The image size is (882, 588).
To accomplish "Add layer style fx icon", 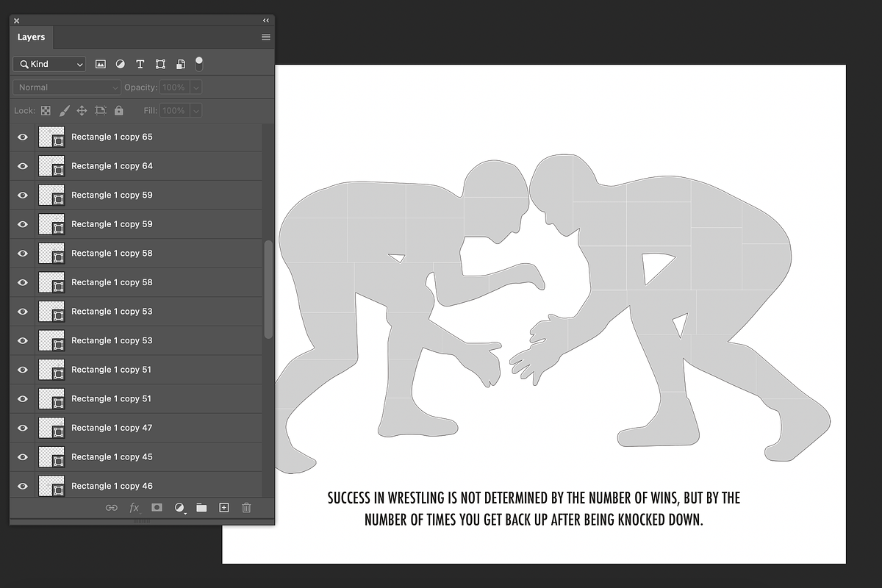I will pyautogui.click(x=135, y=507).
